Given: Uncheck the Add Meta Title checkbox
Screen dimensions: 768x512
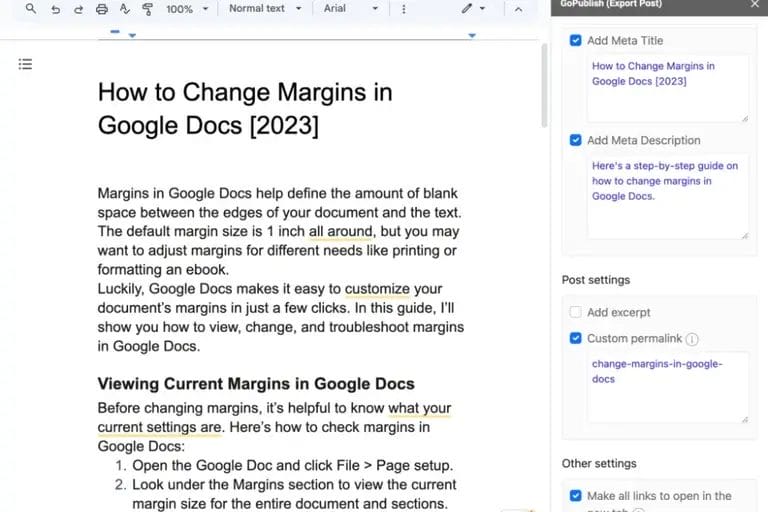Looking at the screenshot, I should point(576,40).
